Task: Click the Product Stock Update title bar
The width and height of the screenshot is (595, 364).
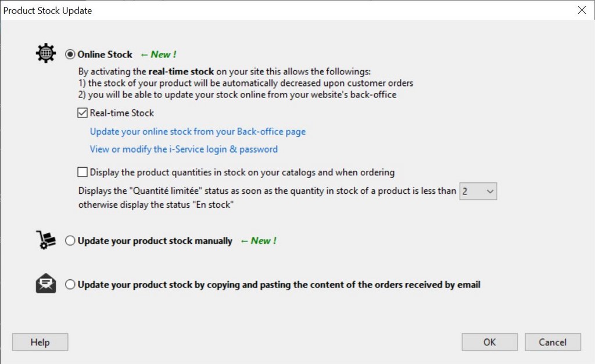Action: click(x=232, y=10)
